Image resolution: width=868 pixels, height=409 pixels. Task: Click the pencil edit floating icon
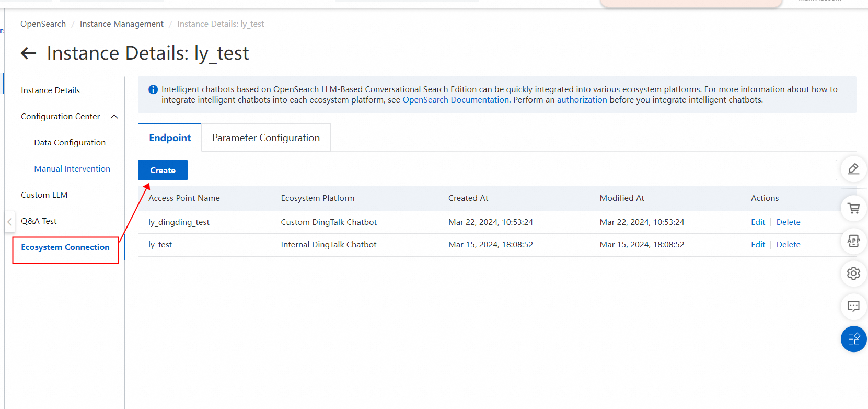point(853,169)
